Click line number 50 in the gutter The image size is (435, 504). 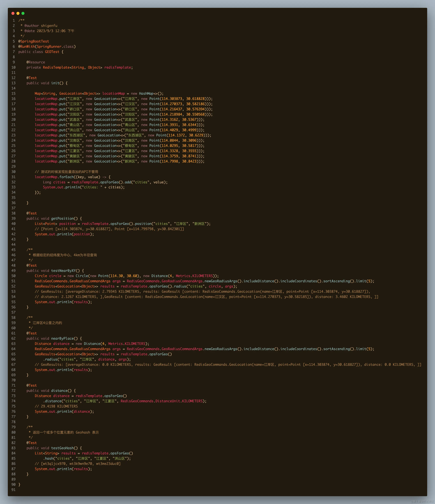pyautogui.click(x=13, y=276)
